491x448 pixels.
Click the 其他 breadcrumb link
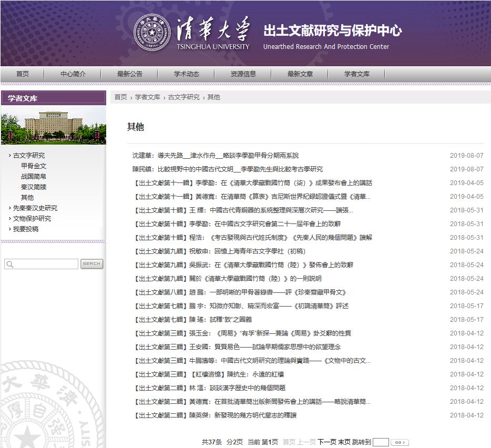(213, 97)
